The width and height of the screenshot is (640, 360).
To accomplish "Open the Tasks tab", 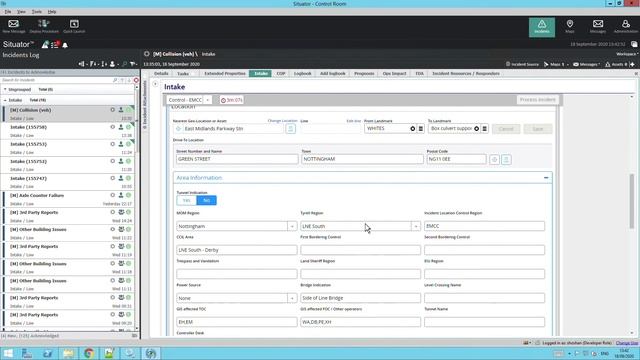I will point(183,73).
